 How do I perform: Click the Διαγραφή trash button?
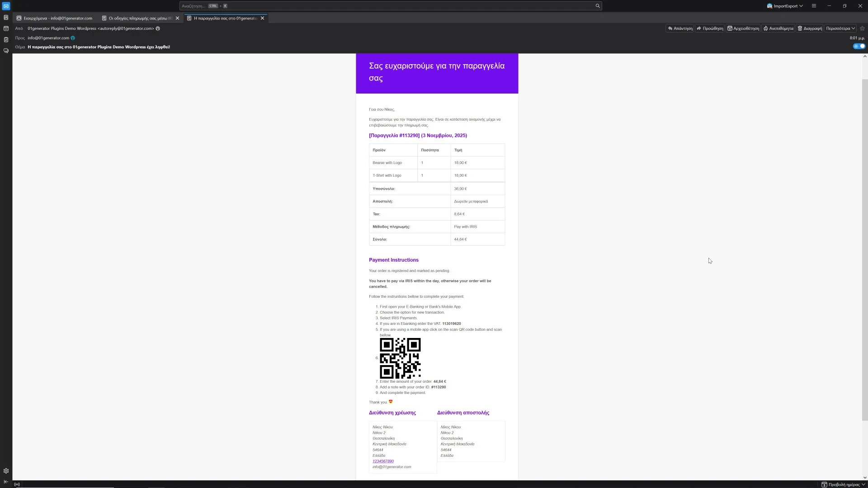[809, 28]
